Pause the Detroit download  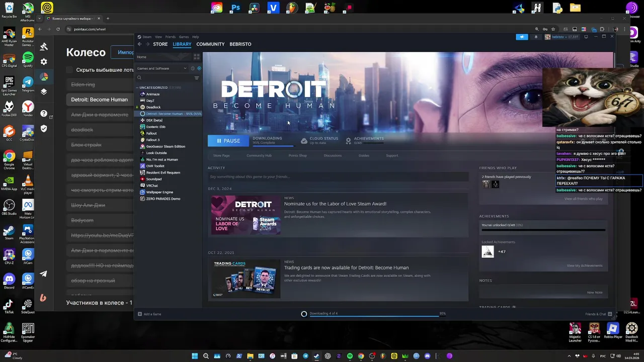click(228, 141)
